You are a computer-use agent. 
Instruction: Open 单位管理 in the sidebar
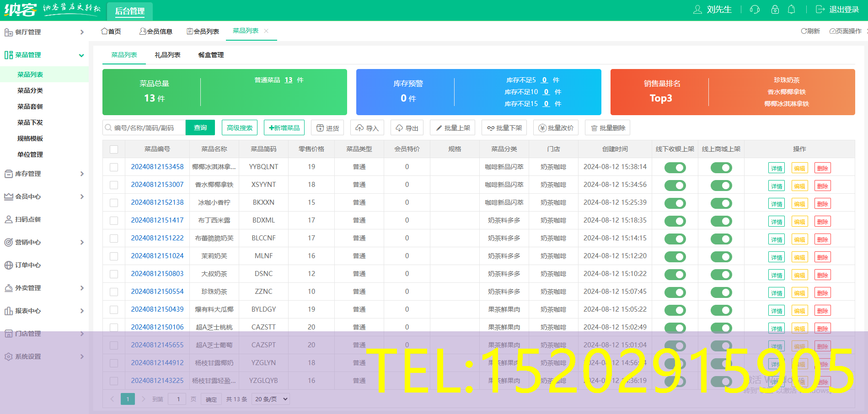pyautogui.click(x=30, y=154)
